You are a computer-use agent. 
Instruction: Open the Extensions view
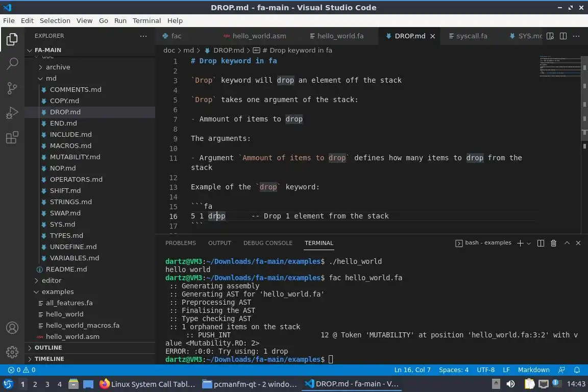[12, 137]
